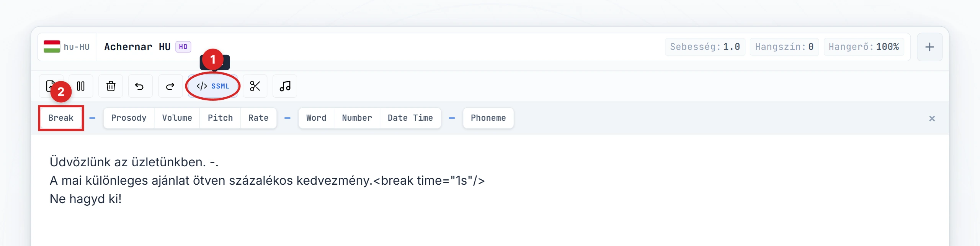Select the Prosody tag option

tap(129, 118)
